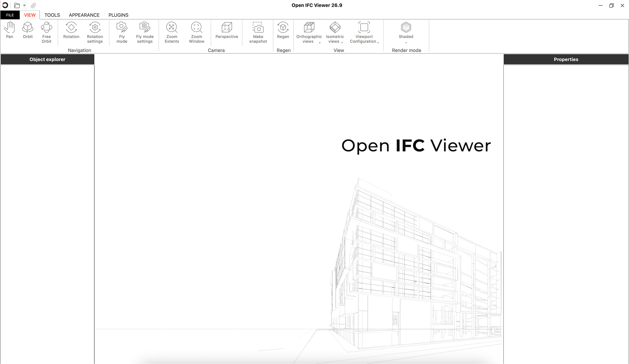Open the FILE menu tab
Image resolution: width=629 pixels, height=364 pixels.
[10, 15]
